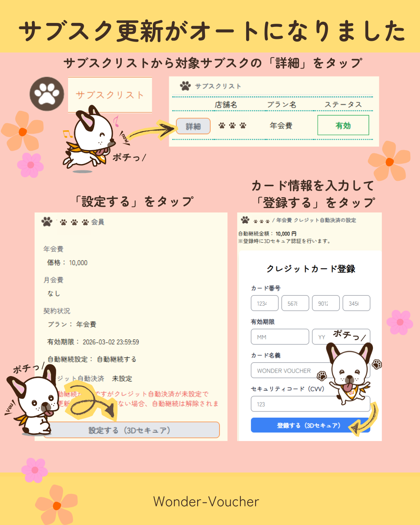Tap blue 登録する（3Dセキュア）button

[310, 425]
